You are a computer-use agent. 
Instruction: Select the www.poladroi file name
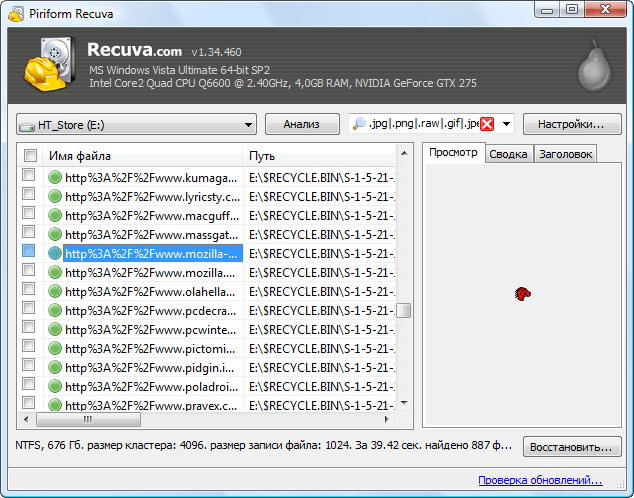point(152,386)
